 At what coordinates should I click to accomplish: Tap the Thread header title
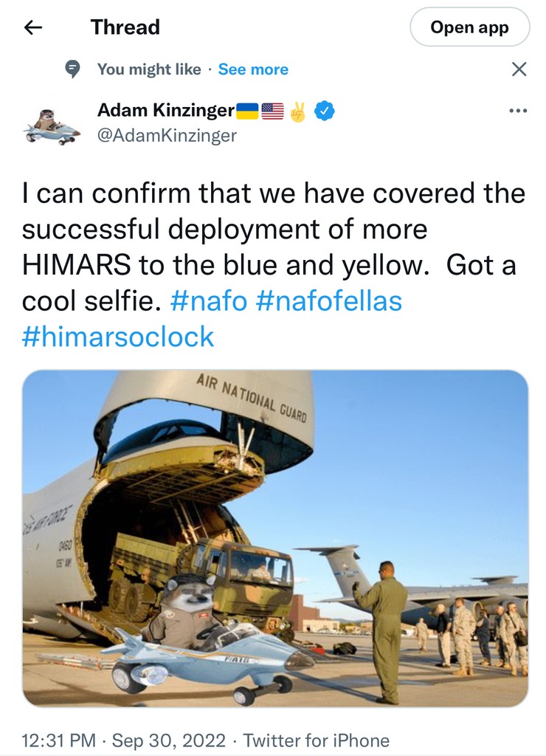pos(125,27)
